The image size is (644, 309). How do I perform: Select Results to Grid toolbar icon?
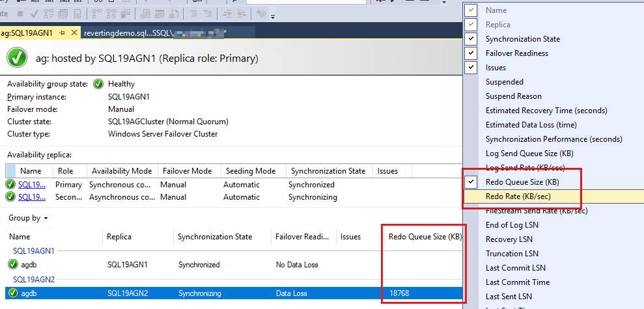(160, 14)
